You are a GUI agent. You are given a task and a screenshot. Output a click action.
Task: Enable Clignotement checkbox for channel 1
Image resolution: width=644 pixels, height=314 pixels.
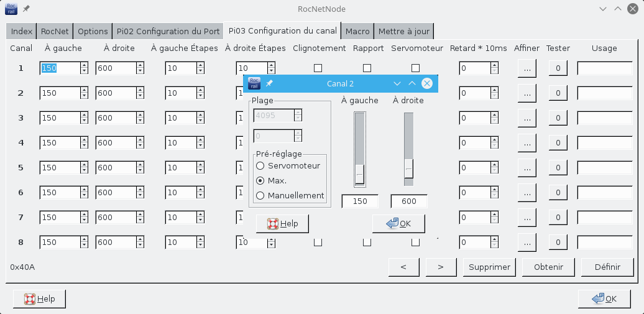pyautogui.click(x=318, y=68)
